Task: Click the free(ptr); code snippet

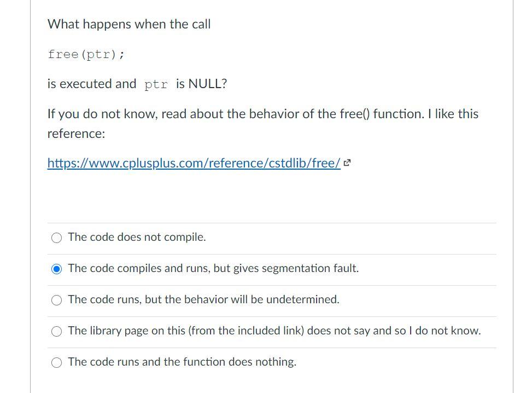Action: tap(85, 54)
